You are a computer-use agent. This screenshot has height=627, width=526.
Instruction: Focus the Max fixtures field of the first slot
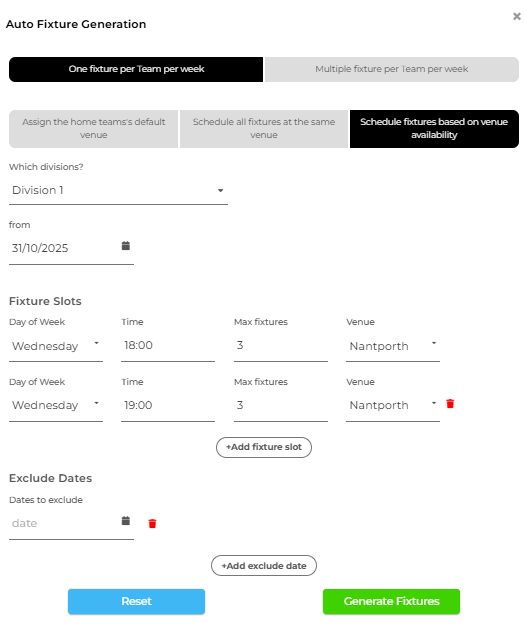point(280,346)
